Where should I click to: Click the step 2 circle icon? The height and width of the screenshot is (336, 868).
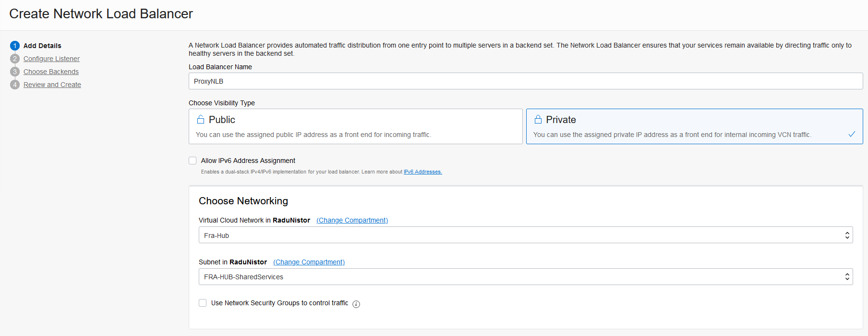(x=15, y=59)
